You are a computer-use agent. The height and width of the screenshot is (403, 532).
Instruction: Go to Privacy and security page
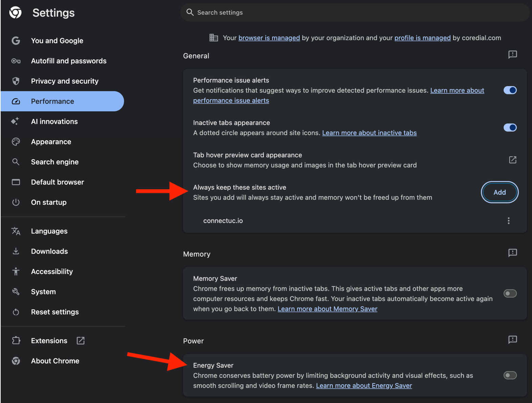point(63,81)
